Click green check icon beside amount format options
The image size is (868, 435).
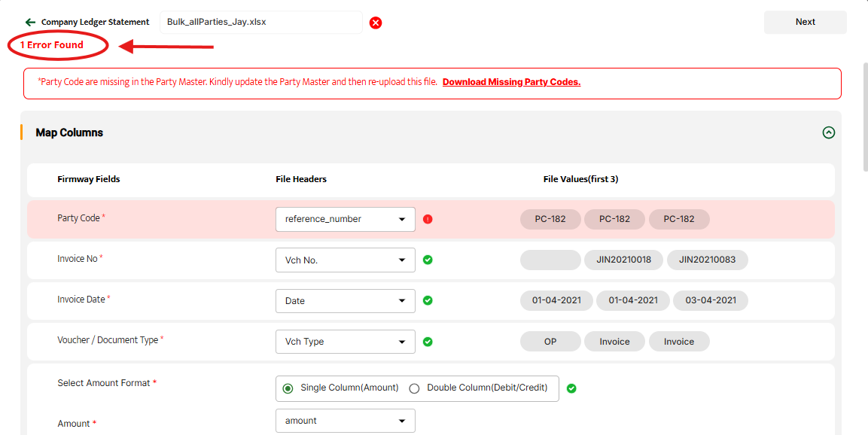571,388
